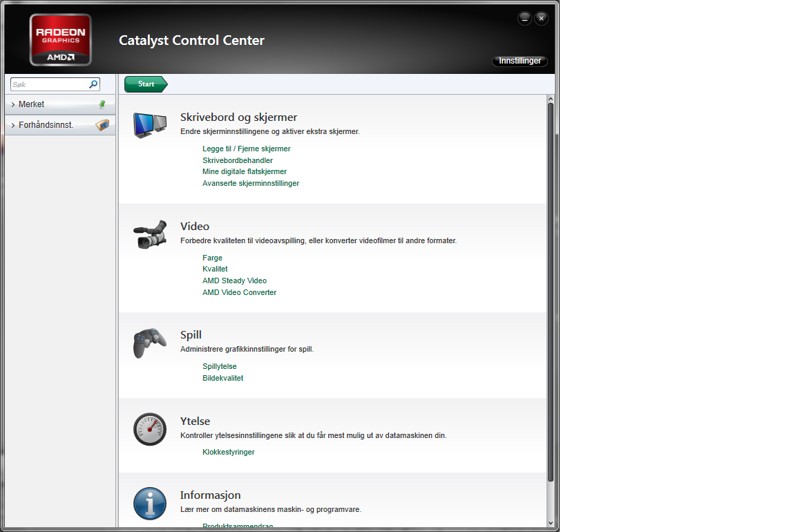This screenshot has height=532, width=796.
Task: Select the Spill section heading
Action: 191,335
